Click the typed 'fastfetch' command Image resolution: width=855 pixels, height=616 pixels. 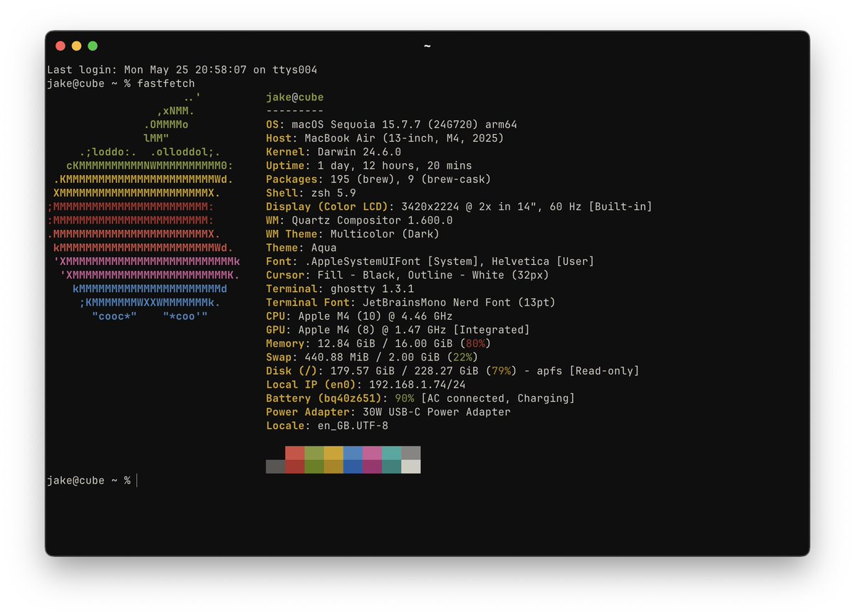point(166,83)
